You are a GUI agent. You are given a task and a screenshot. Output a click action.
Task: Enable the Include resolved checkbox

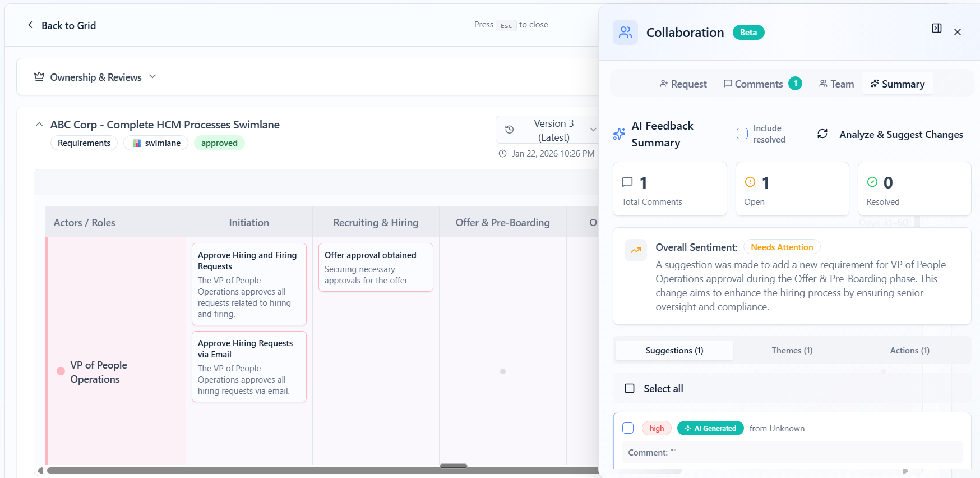742,134
